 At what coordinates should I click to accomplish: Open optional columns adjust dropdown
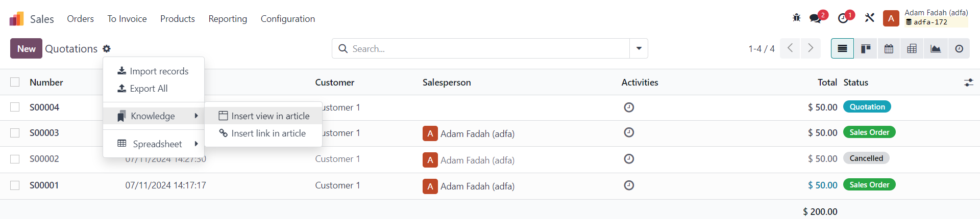pos(968,82)
